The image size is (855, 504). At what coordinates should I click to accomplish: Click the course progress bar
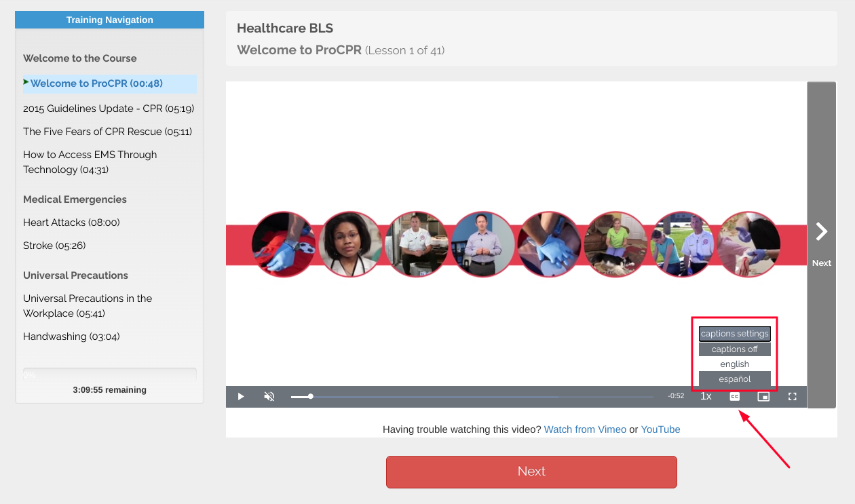[x=109, y=374]
